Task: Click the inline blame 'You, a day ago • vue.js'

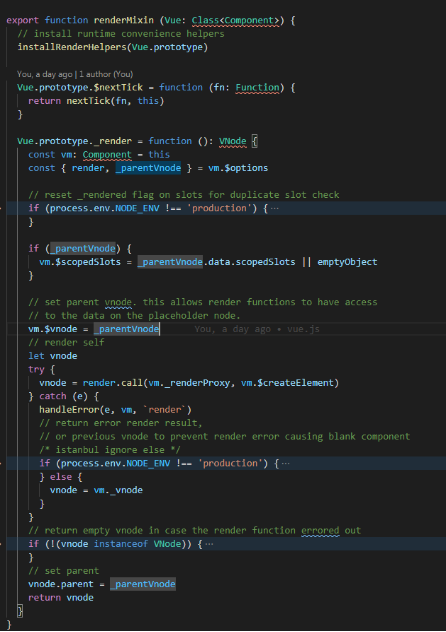Action: [257, 329]
